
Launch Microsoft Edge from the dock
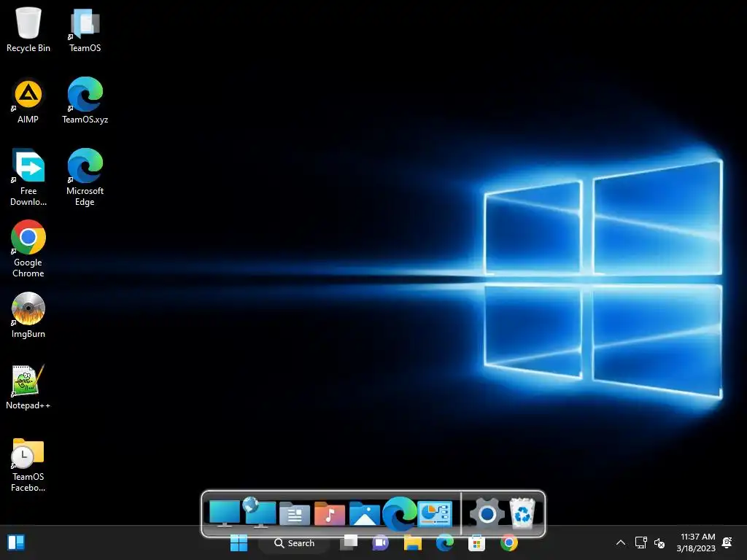point(399,514)
